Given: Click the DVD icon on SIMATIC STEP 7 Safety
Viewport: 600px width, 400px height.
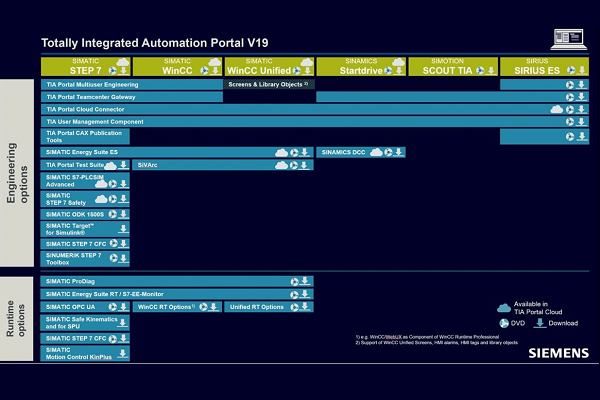Looking at the screenshot, I should coord(112,199).
